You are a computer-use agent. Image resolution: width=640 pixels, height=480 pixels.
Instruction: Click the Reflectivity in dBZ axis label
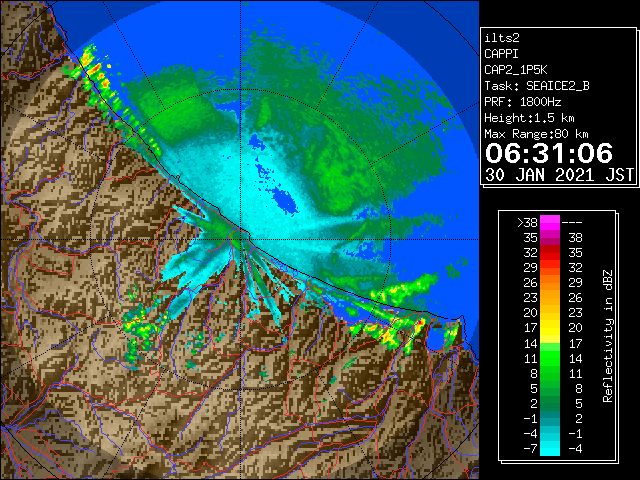tap(608, 336)
